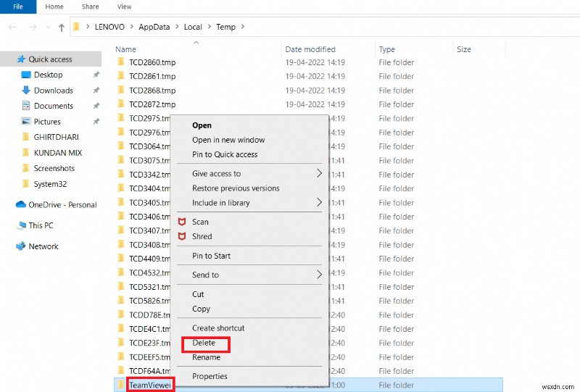Click the folder icon of TCD2860.tmp

tap(120, 62)
